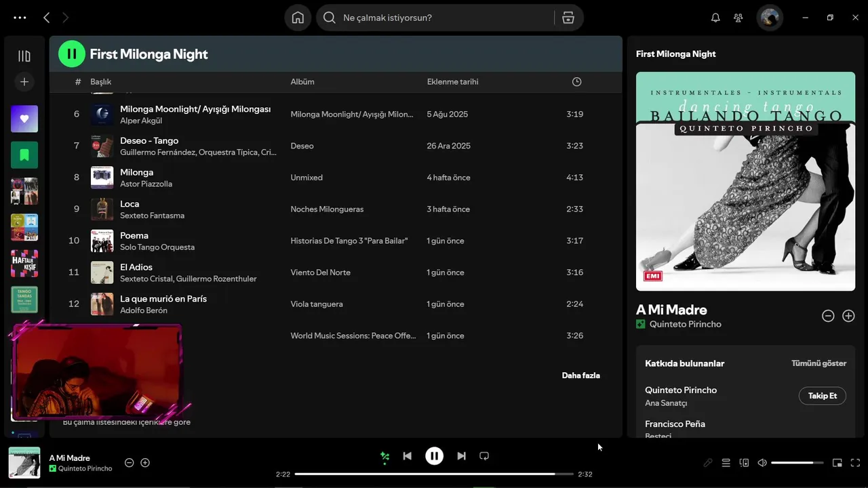868x488 pixels.
Task: Open artist link 'Sexteto Fantasma'
Action: pos(152,216)
